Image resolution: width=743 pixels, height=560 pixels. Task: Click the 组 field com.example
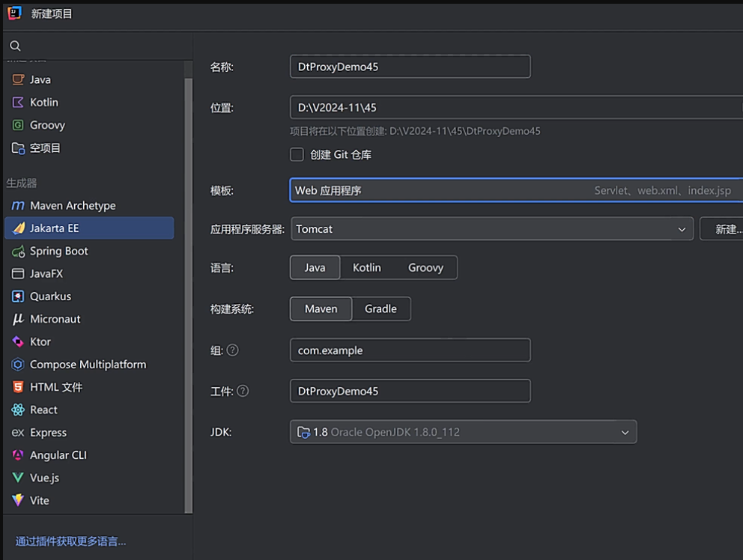(410, 350)
